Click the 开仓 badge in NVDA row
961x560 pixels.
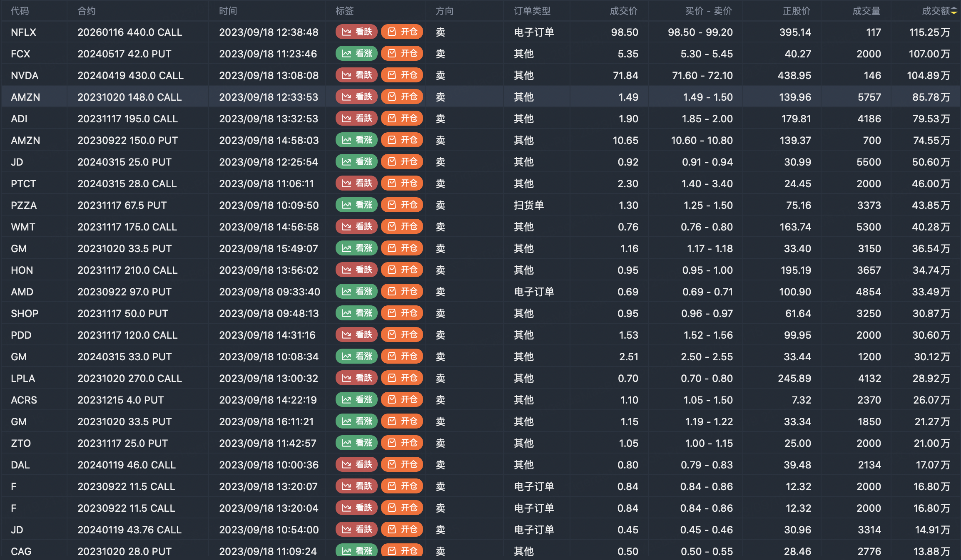tap(402, 75)
